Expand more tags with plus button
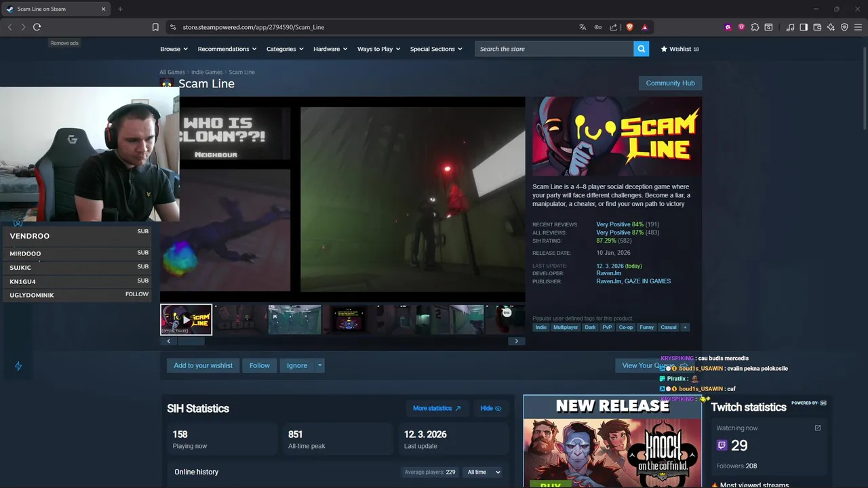 click(x=685, y=327)
